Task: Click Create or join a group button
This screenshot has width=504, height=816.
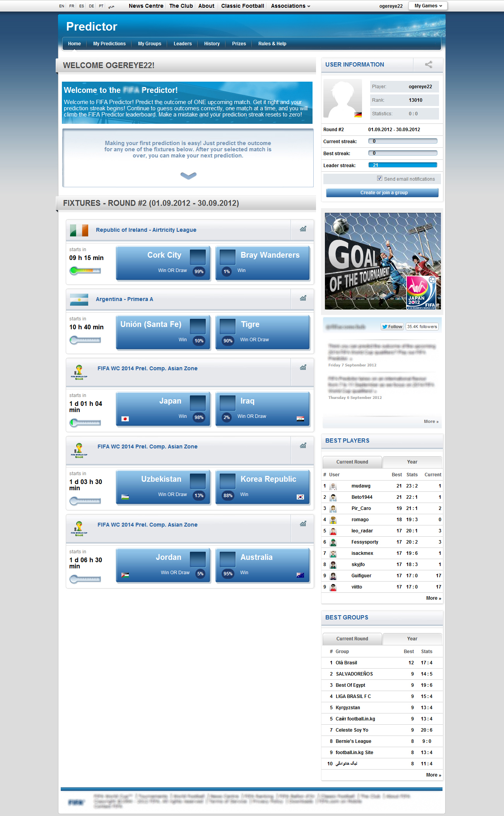Action: click(x=382, y=193)
